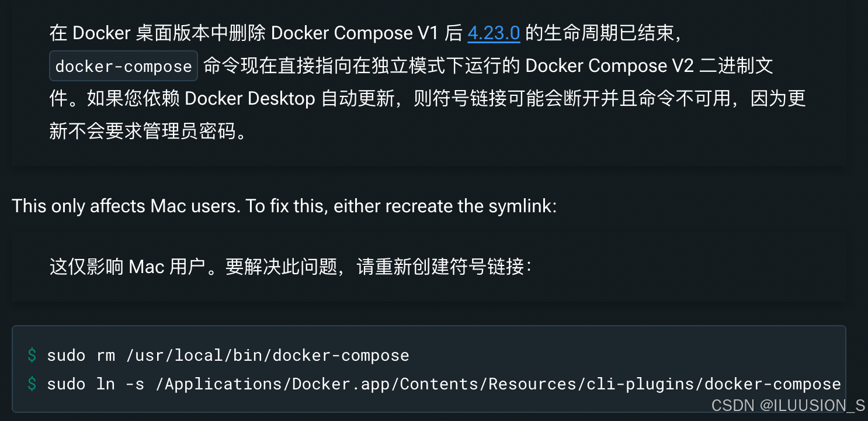Viewport: 868px width, 421px height.
Task: Click the /usr/local/bin/docker-compose path
Action: [x=267, y=355]
